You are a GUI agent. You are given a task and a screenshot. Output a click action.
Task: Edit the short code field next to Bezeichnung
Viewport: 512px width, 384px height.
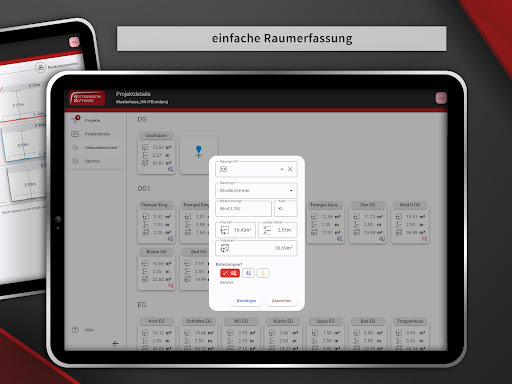[x=285, y=209]
